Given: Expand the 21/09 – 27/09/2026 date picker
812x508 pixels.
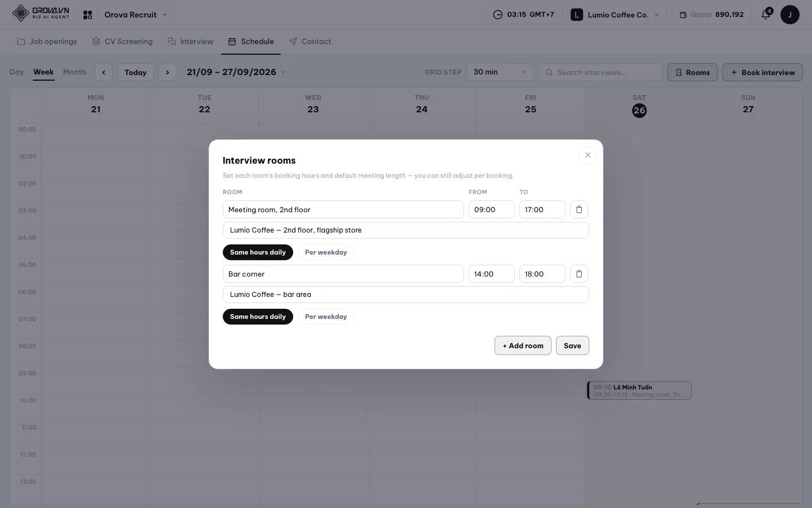Looking at the screenshot, I should [236, 72].
